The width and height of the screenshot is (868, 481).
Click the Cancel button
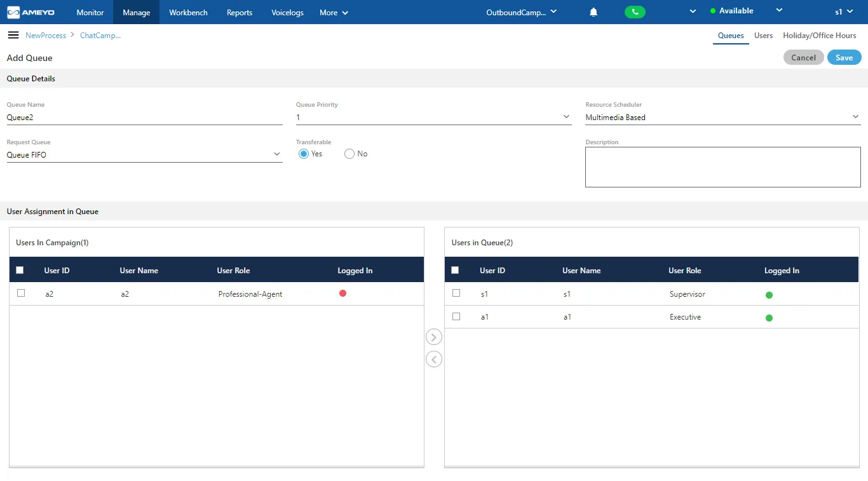click(x=803, y=57)
